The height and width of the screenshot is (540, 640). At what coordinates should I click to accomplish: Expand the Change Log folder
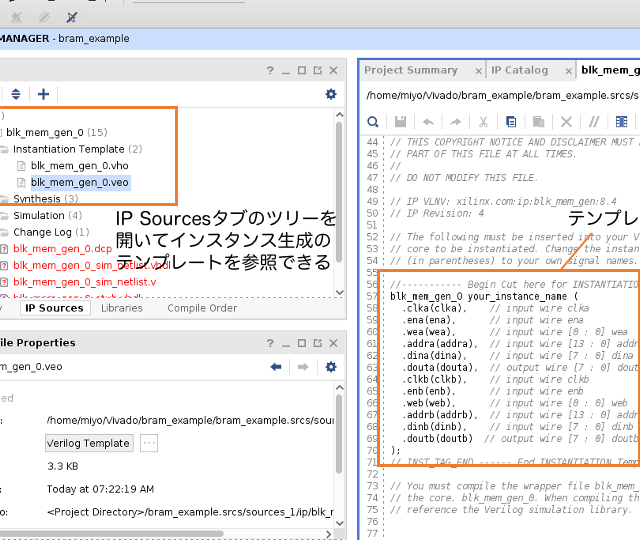click(x=5, y=232)
